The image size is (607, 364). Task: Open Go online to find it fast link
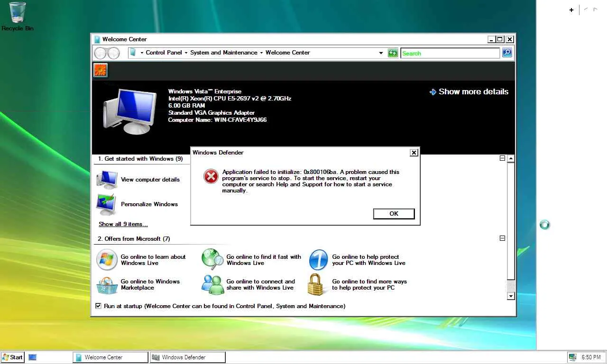tap(264, 260)
